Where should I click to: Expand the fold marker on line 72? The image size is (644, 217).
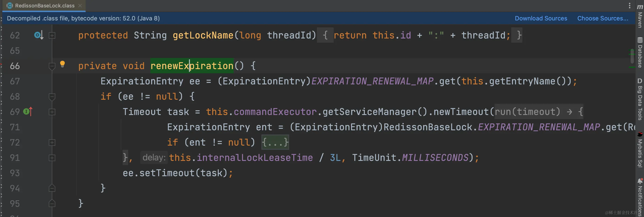point(52,143)
